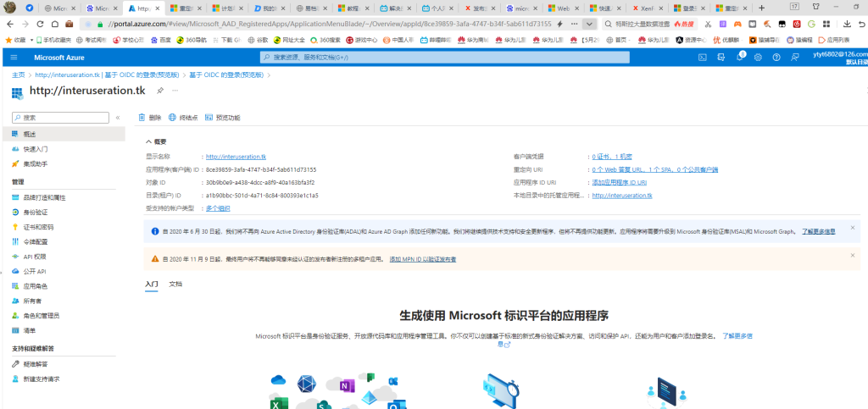Open the ellipsis menu beside app title
The image size is (868, 409).
175,90
